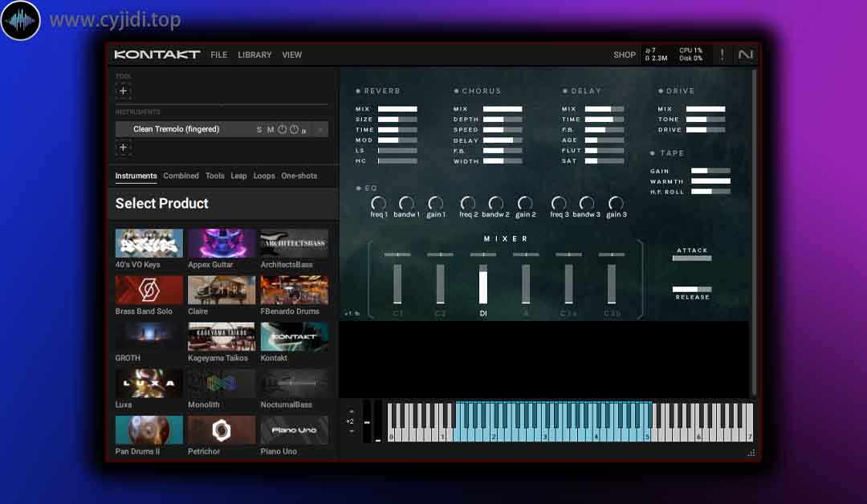This screenshot has width=867, height=504.
Task: Select the Clean Tremolo (fingered) instrument row
Action: [222, 129]
